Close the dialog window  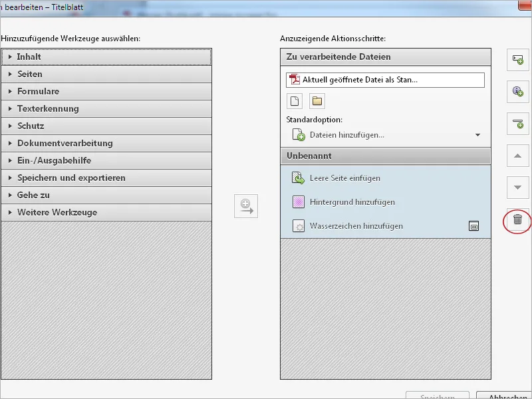[x=525, y=5]
